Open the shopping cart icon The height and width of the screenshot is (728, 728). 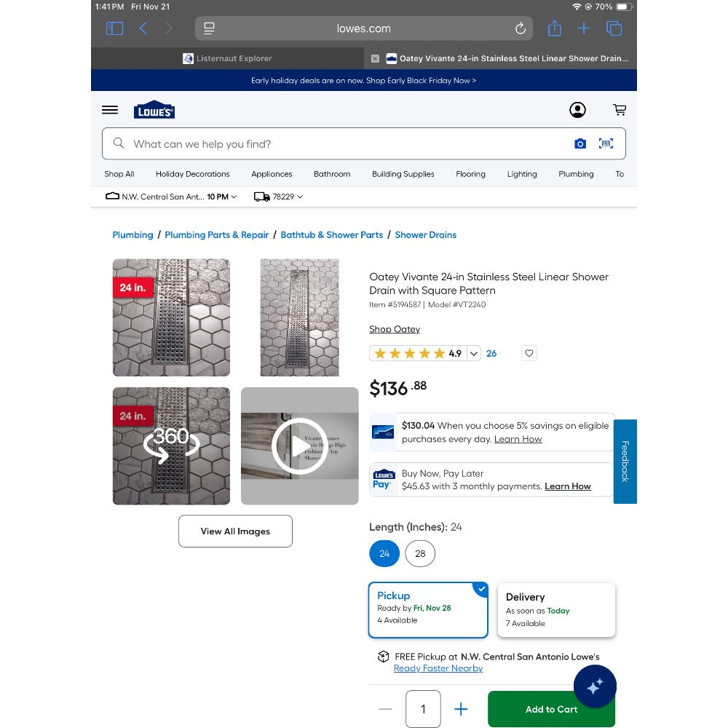[x=620, y=110]
